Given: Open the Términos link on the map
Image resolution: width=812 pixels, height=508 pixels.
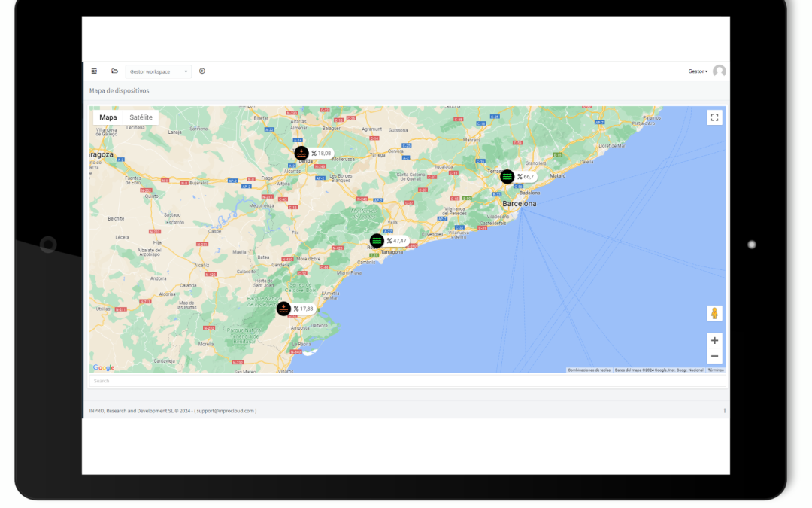Looking at the screenshot, I should pos(716,370).
